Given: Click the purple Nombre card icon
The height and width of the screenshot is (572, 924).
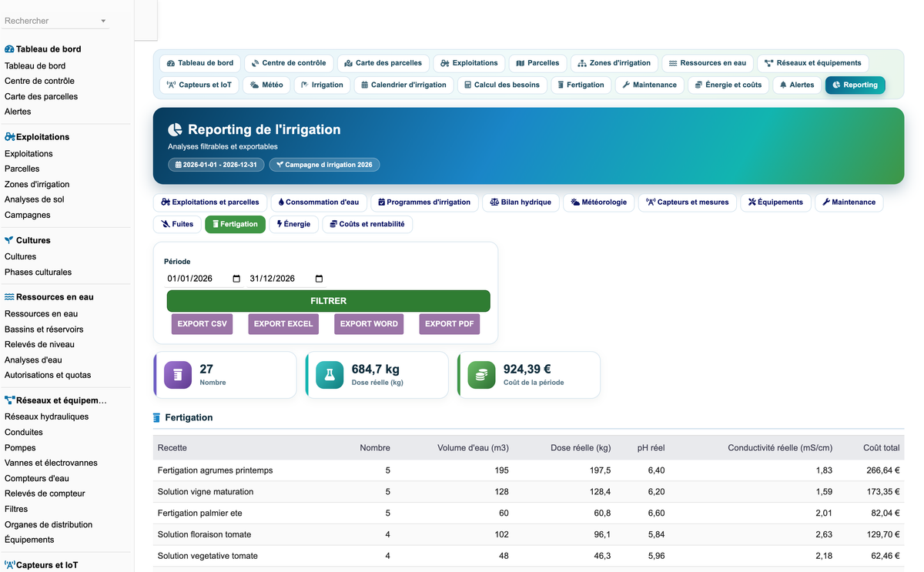Looking at the screenshot, I should pos(178,375).
